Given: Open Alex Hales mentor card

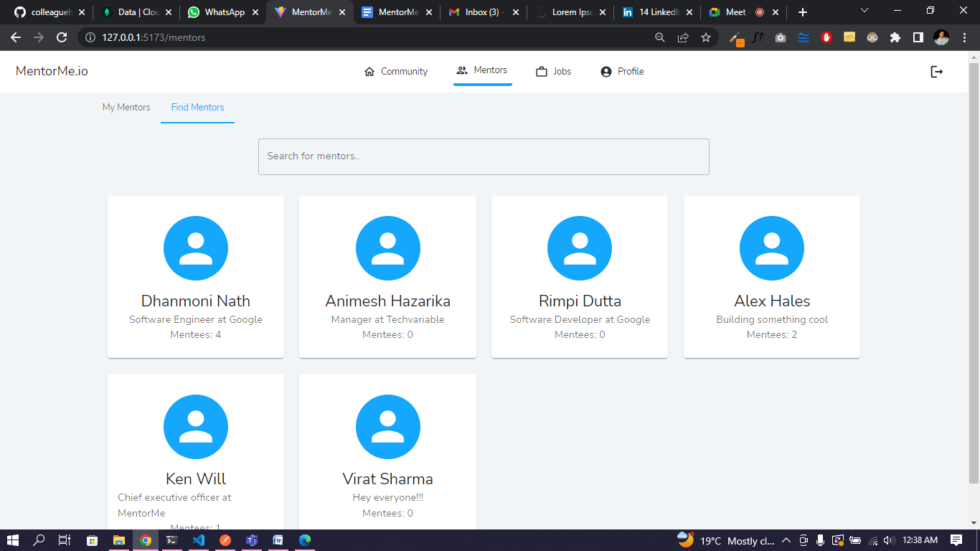Looking at the screenshot, I should 771,276.
